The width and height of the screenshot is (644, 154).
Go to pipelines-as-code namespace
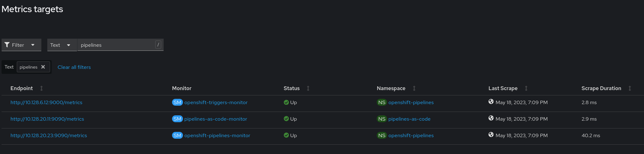click(x=409, y=119)
